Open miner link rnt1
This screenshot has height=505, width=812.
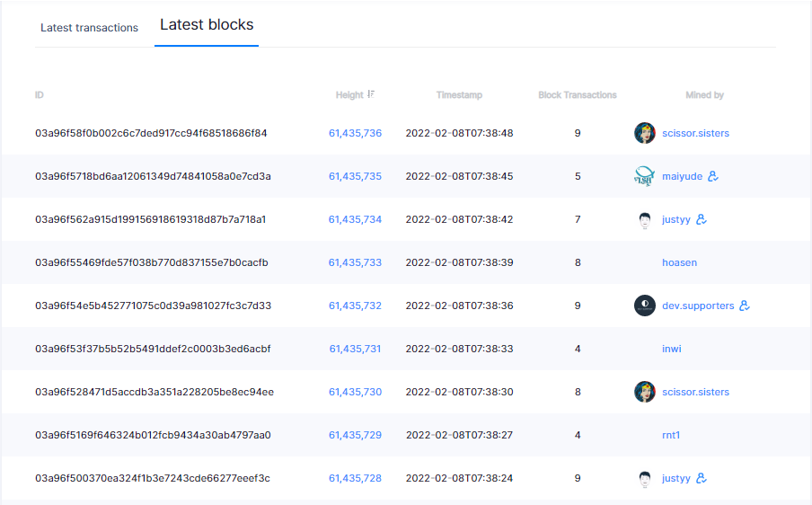(671, 435)
